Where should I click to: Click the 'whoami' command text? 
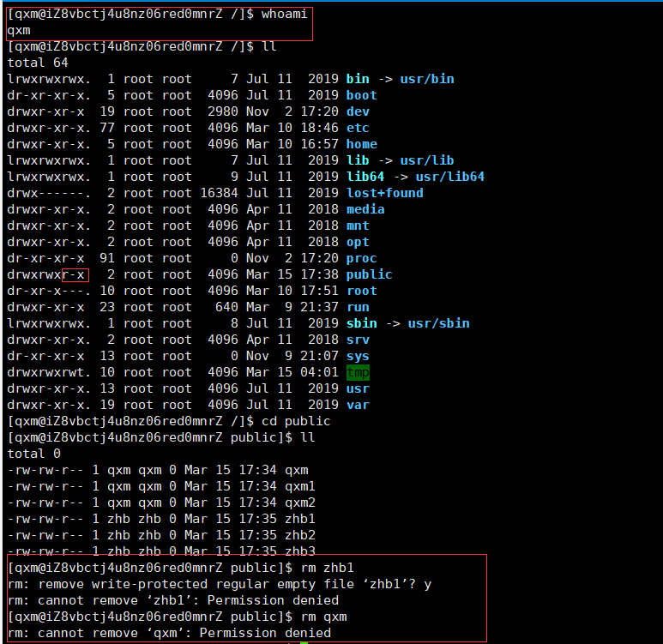click(284, 14)
